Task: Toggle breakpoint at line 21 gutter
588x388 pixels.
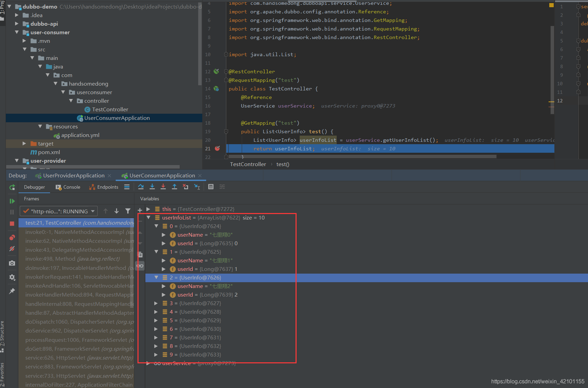Action: tap(217, 149)
